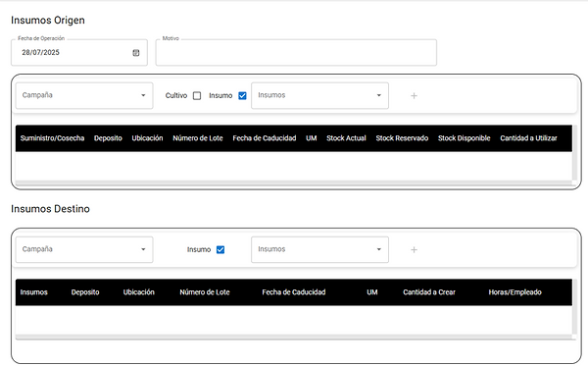
Task: Enable the Cultivo checkbox
Action: point(197,96)
